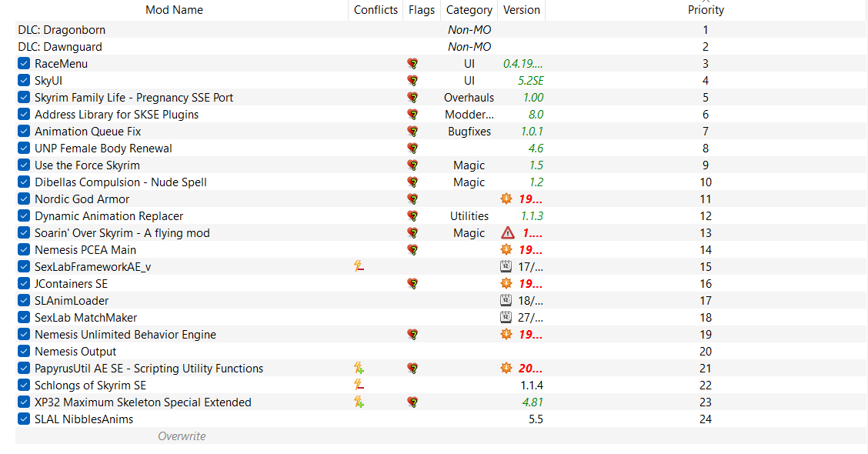Click the calendar date icon on the SLAnimLoader row
Screen dimensions: 868x454
pos(506,301)
